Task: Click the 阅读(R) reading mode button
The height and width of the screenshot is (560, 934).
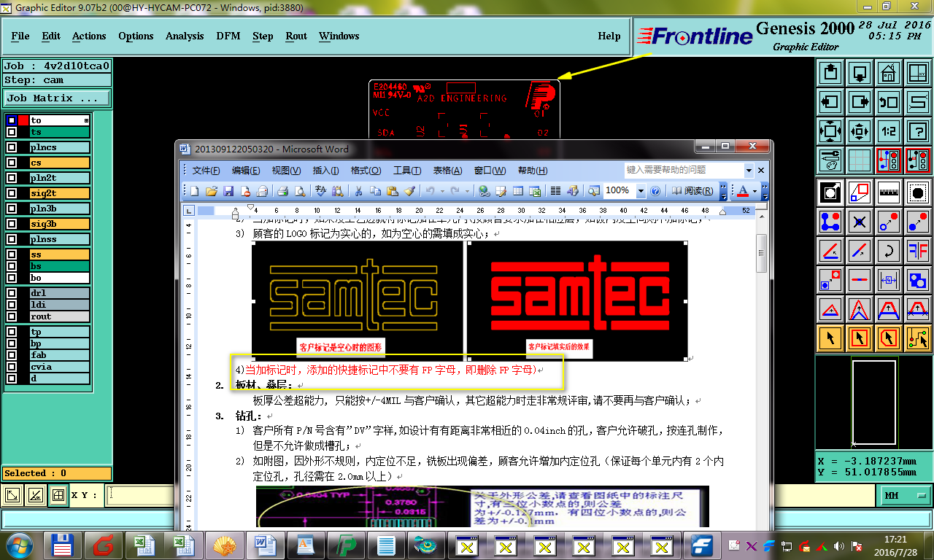Action: click(x=692, y=191)
